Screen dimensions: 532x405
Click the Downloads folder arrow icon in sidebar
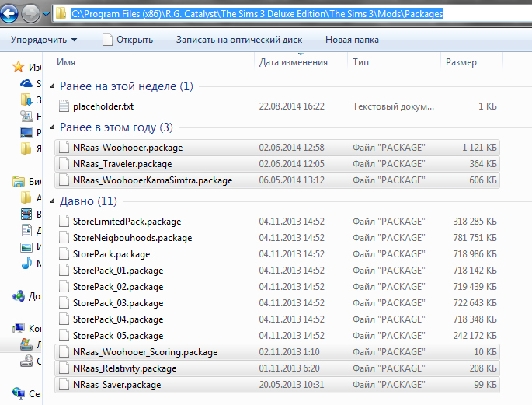[26, 100]
